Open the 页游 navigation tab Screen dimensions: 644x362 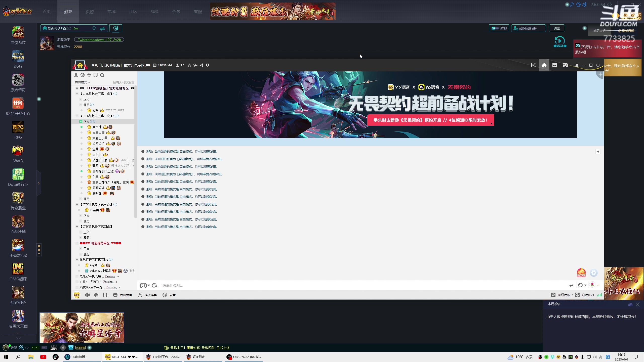[x=90, y=12]
